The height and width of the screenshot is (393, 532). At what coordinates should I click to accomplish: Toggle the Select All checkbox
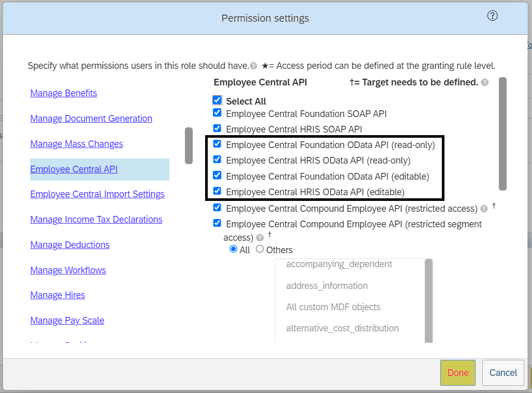(x=217, y=100)
